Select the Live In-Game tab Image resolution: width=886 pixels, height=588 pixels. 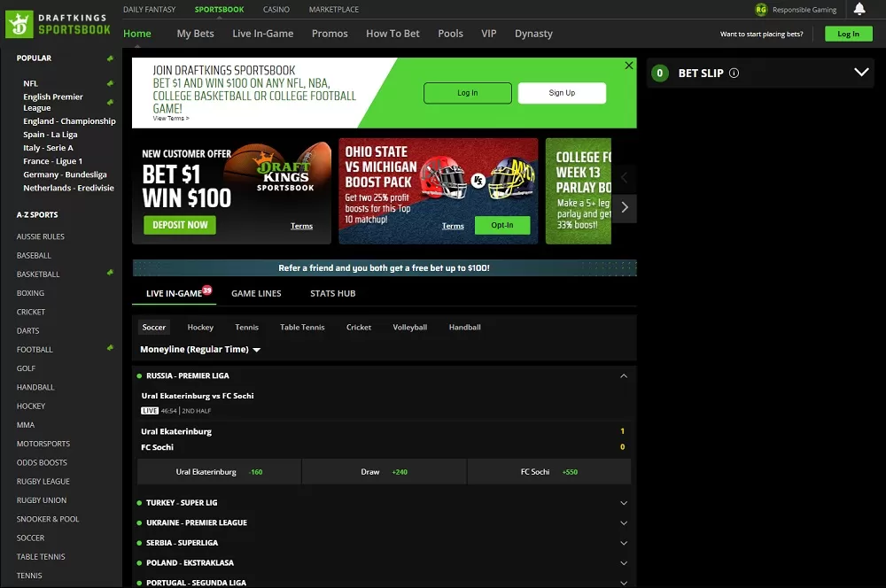tap(174, 293)
